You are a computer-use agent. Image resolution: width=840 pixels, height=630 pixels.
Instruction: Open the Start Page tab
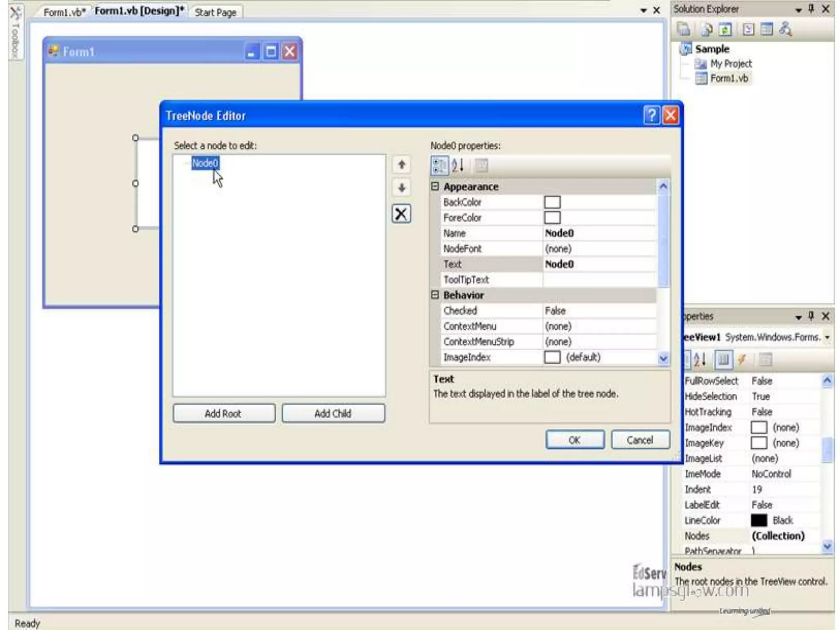tap(215, 12)
